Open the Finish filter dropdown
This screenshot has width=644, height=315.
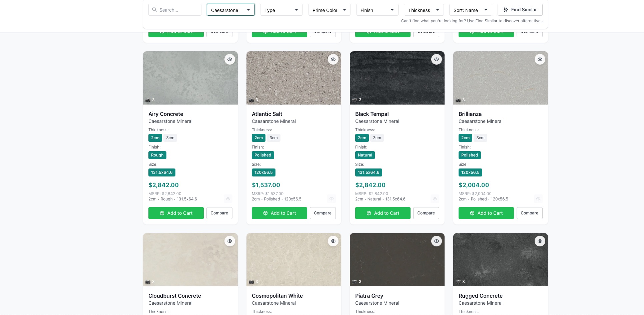(x=377, y=10)
